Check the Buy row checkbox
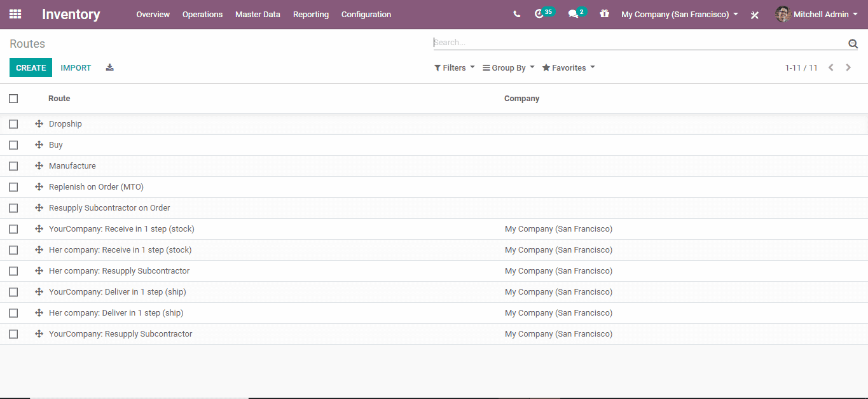The height and width of the screenshot is (399, 868). coord(13,145)
